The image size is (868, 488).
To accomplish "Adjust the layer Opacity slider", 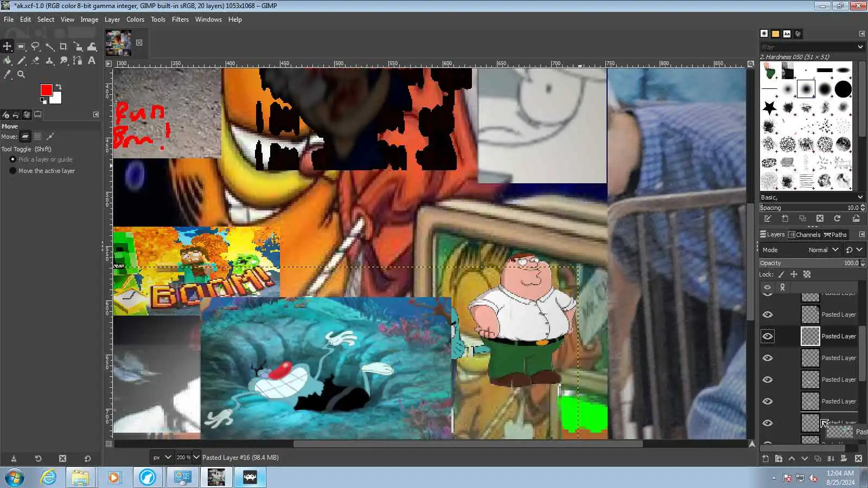I will 812,263.
